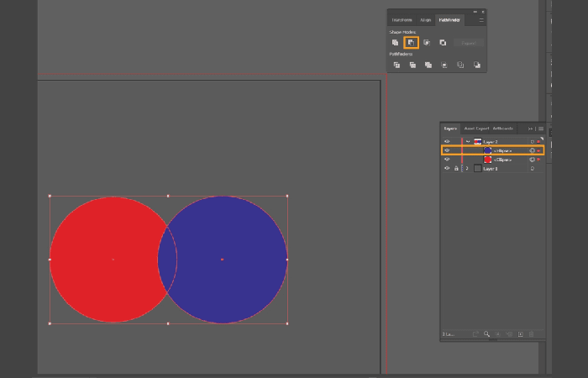
Task: Apply the Minus Front shape mode
Action: [411, 43]
